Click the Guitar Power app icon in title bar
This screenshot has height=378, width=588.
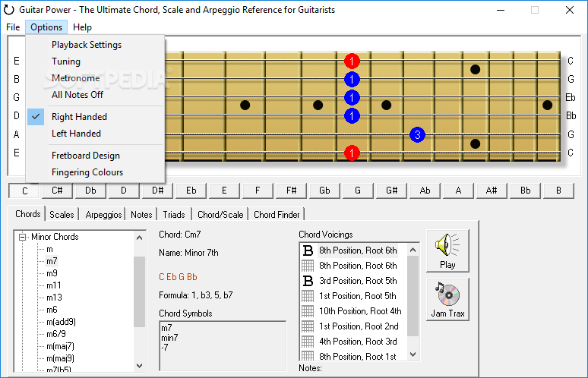[8, 10]
